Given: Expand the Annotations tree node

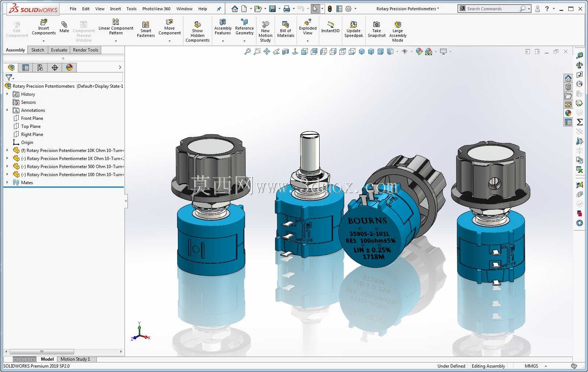Looking at the screenshot, I should click(7, 110).
